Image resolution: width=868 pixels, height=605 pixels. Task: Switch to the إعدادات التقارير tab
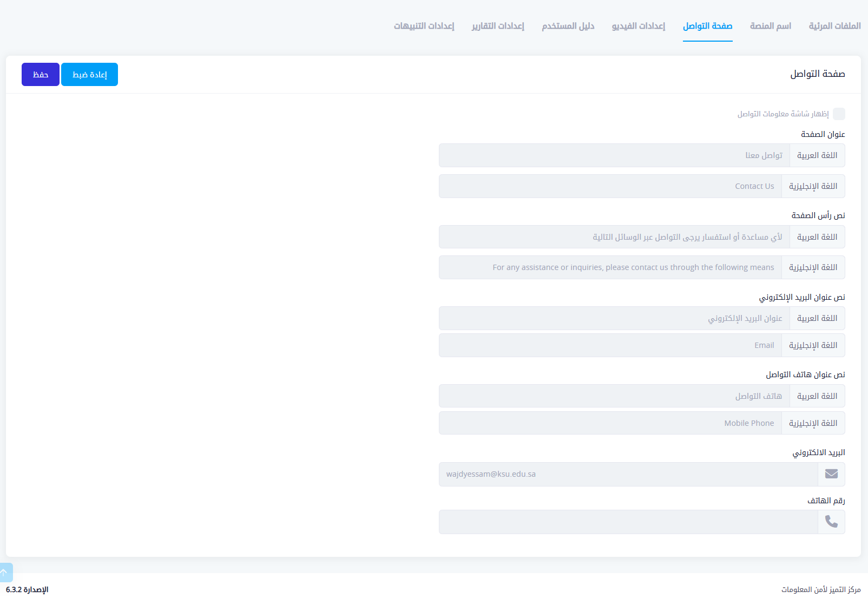pos(498,26)
